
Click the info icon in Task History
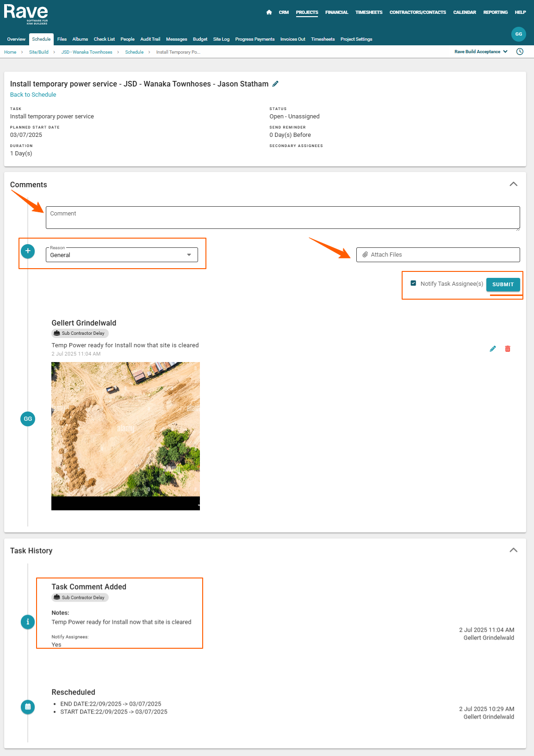point(28,622)
